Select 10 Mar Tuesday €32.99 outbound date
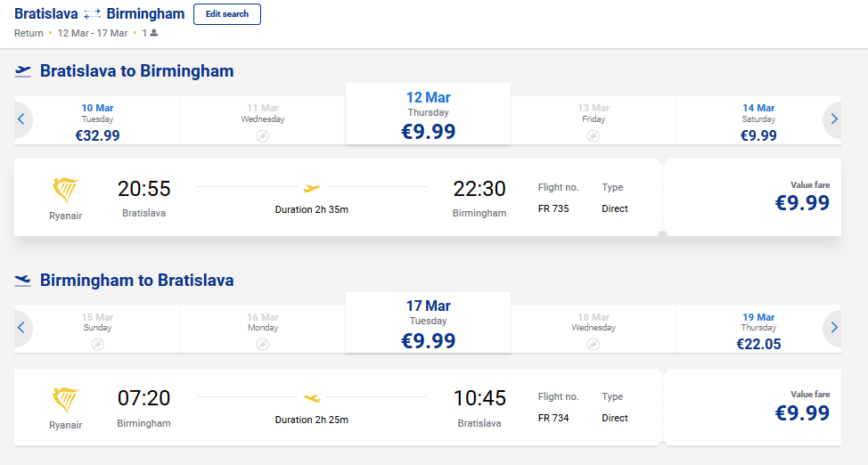Screen dimensions: 868x465 pos(97,120)
